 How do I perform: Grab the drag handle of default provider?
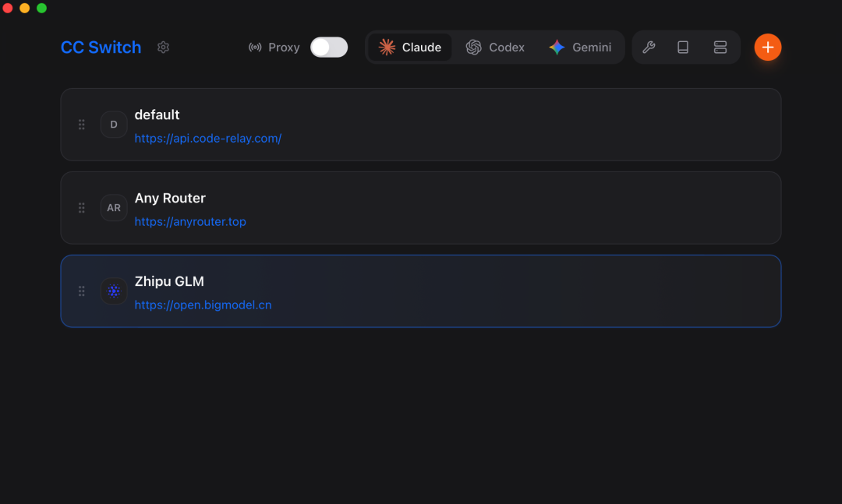point(82,125)
